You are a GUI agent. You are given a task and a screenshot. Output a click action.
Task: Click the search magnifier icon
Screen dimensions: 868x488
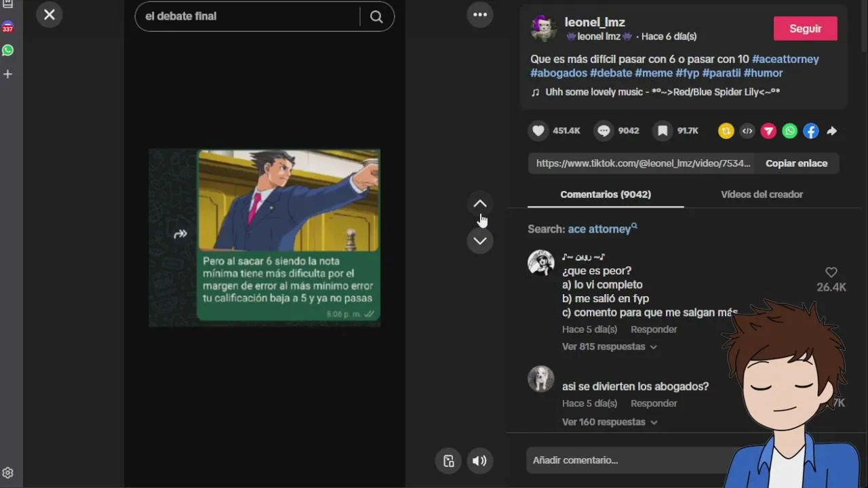[376, 16]
